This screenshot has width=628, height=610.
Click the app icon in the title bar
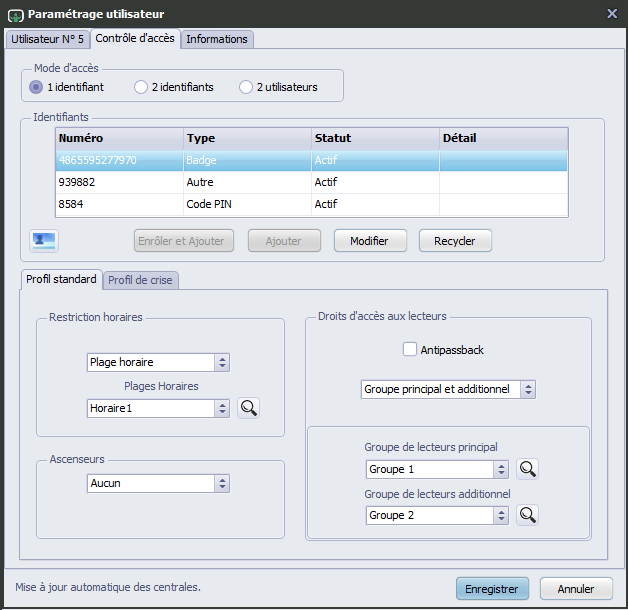coord(14,14)
